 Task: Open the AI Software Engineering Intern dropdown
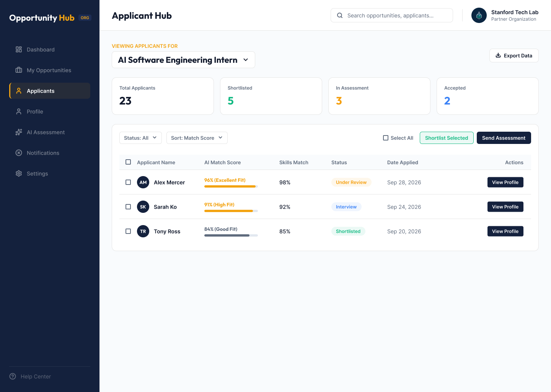pos(183,60)
